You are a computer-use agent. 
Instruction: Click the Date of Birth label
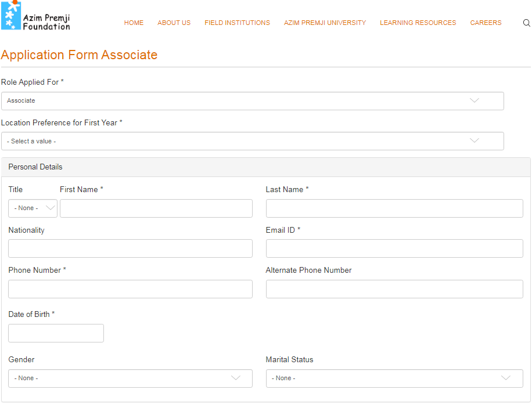pyautogui.click(x=31, y=315)
